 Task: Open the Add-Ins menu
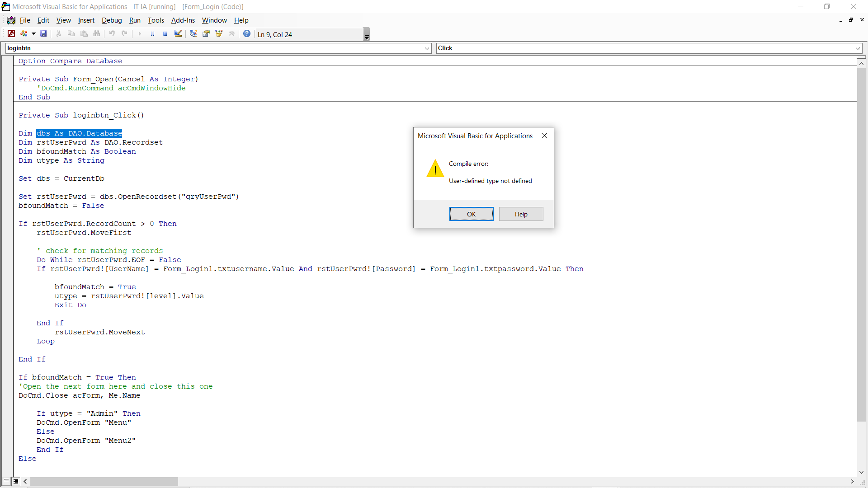coord(183,20)
